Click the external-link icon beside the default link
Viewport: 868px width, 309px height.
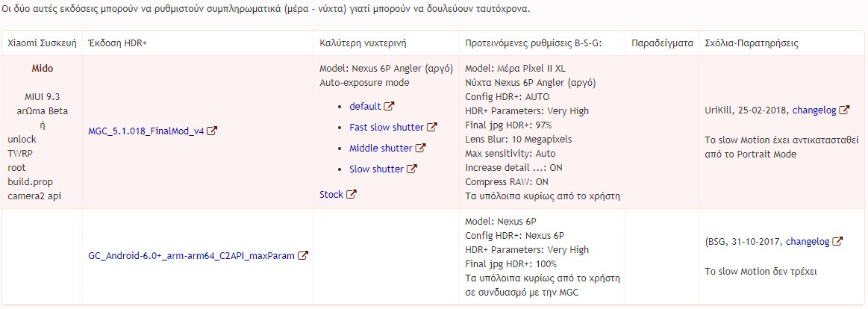(x=389, y=106)
